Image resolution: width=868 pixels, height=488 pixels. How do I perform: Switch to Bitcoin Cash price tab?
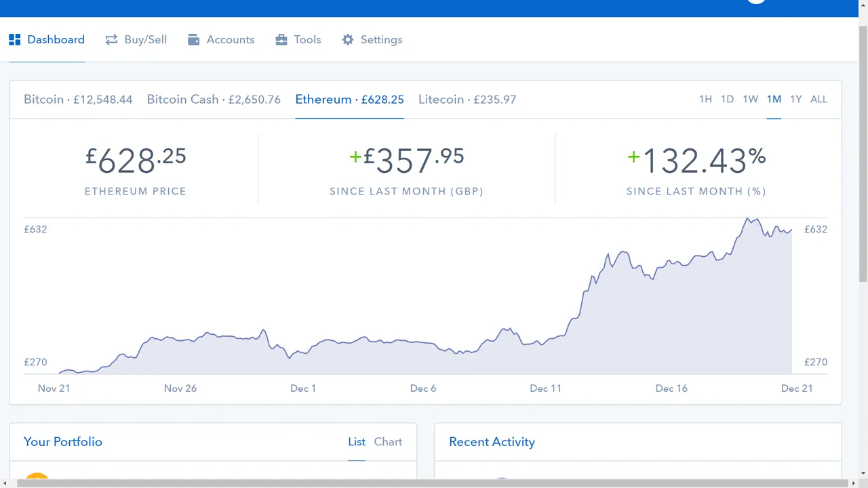coord(214,100)
